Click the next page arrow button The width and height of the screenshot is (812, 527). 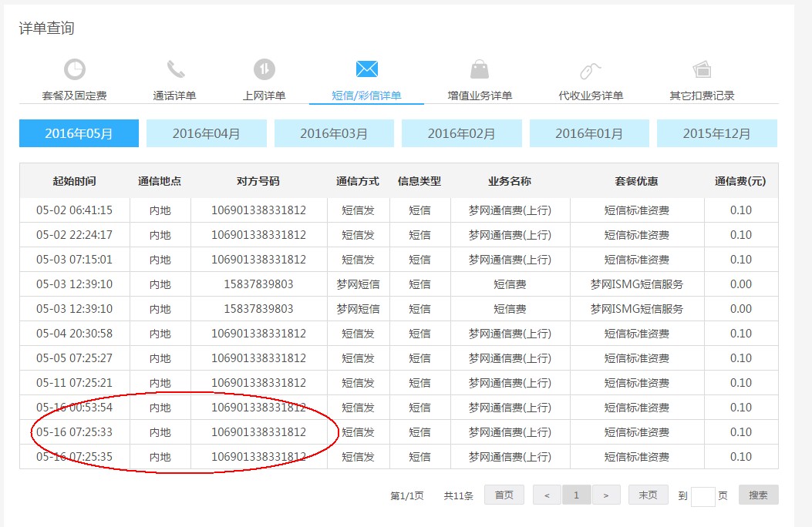(606, 495)
